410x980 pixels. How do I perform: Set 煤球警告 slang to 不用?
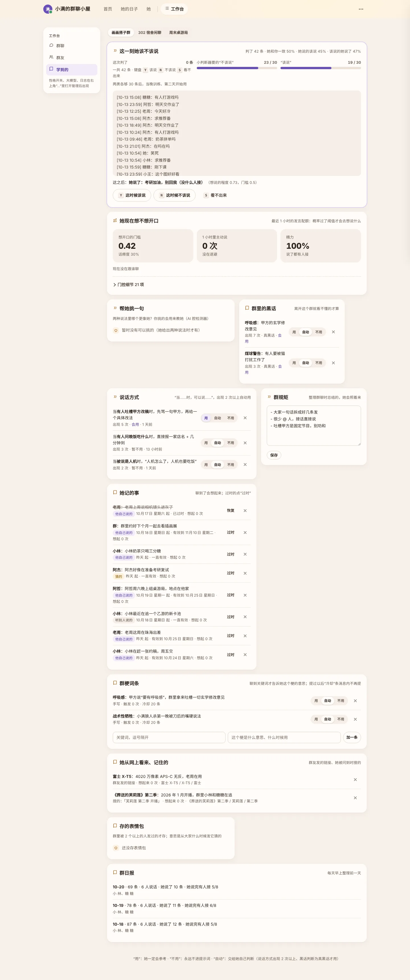click(x=319, y=363)
